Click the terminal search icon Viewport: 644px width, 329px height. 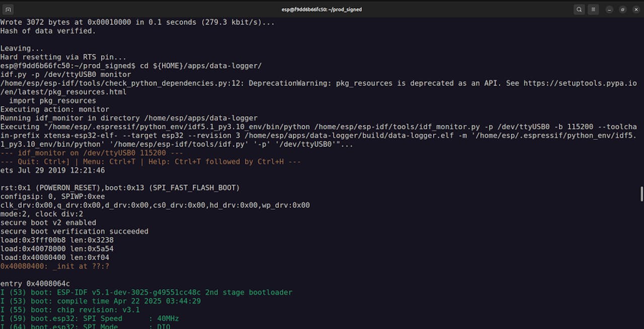coord(579,9)
